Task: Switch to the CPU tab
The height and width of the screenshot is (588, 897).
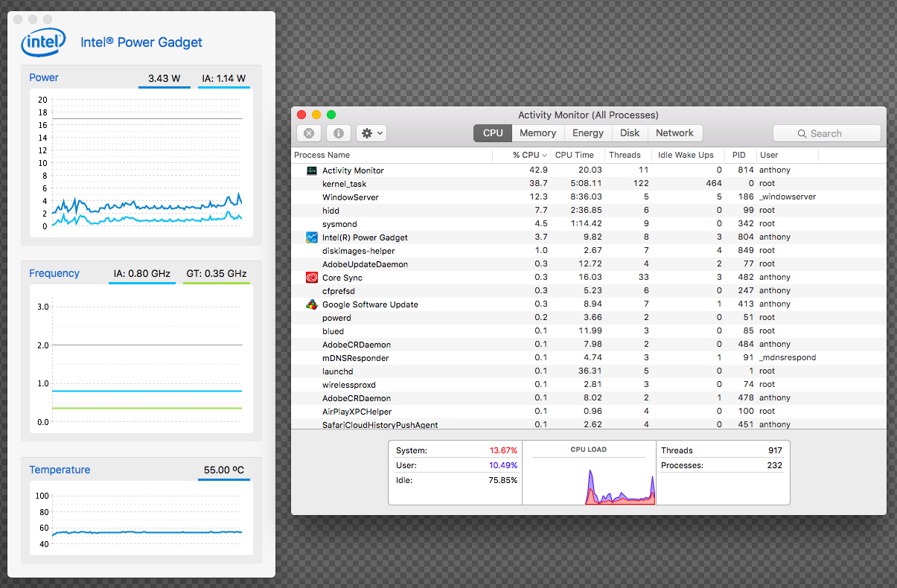Action: (x=493, y=133)
